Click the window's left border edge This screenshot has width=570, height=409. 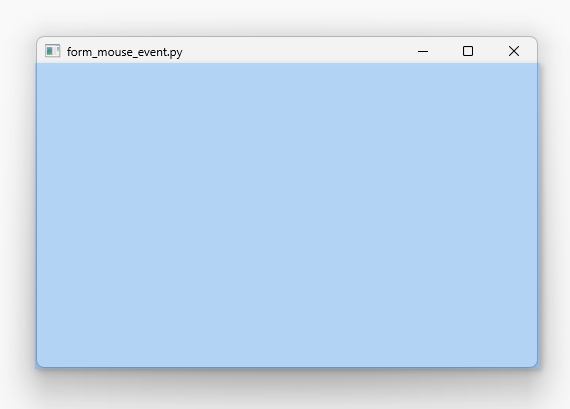[x=36, y=215]
